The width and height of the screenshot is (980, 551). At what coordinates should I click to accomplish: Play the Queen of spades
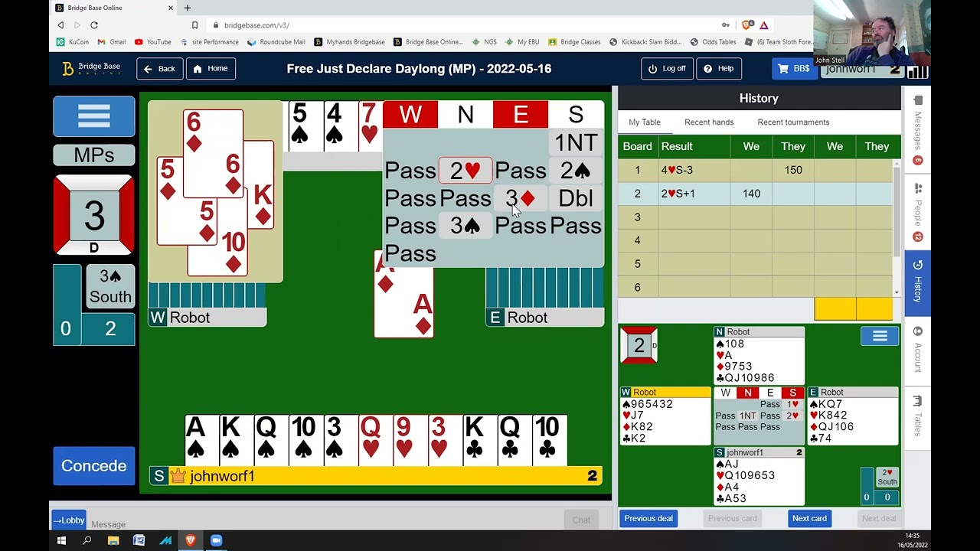click(270, 440)
